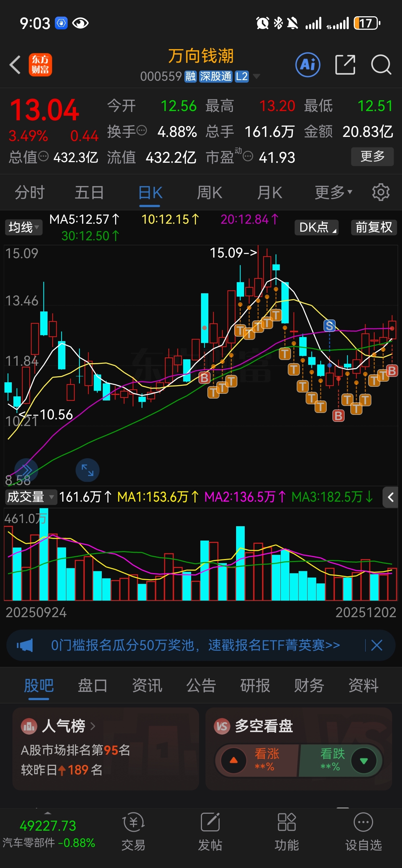
Task: Open the 盘口 tab
Action: click(x=93, y=685)
